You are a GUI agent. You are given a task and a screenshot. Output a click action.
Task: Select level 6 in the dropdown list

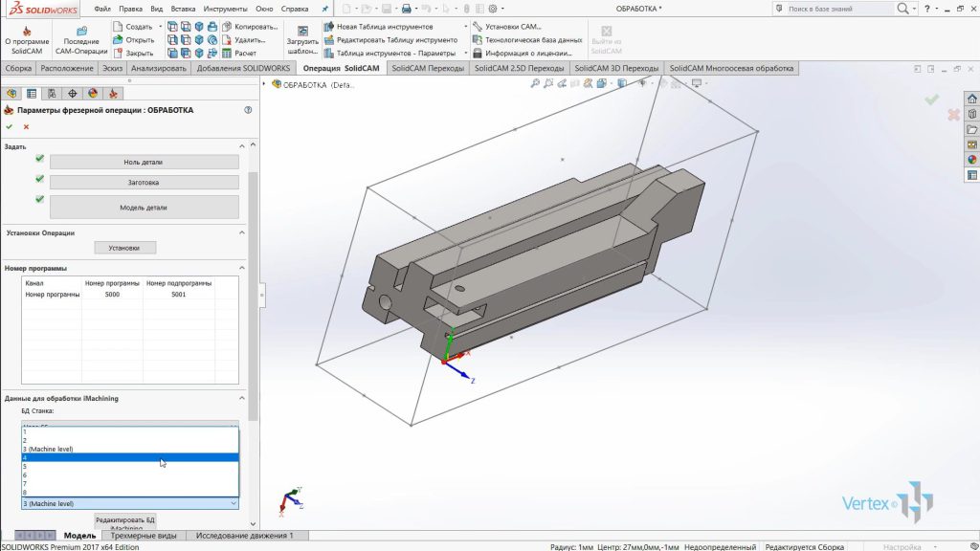(x=130, y=475)
